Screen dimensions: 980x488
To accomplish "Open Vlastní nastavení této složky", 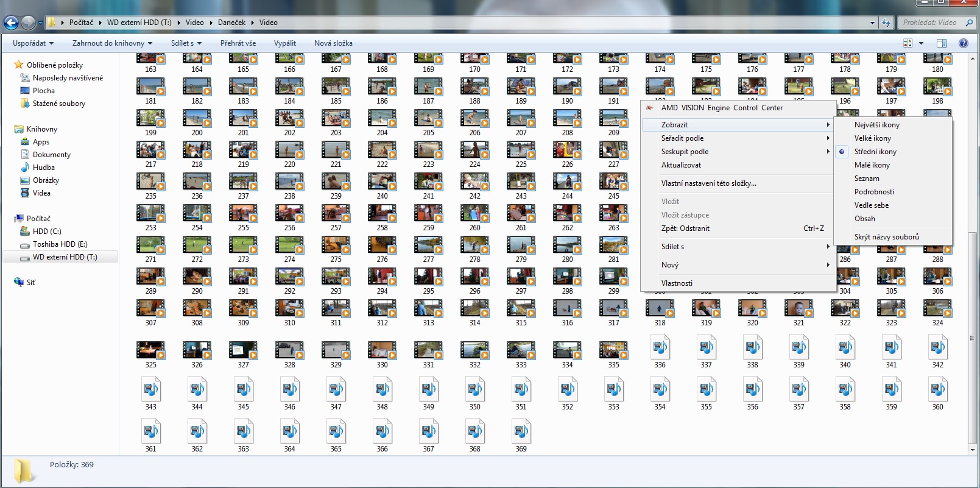I will [738, 183].
